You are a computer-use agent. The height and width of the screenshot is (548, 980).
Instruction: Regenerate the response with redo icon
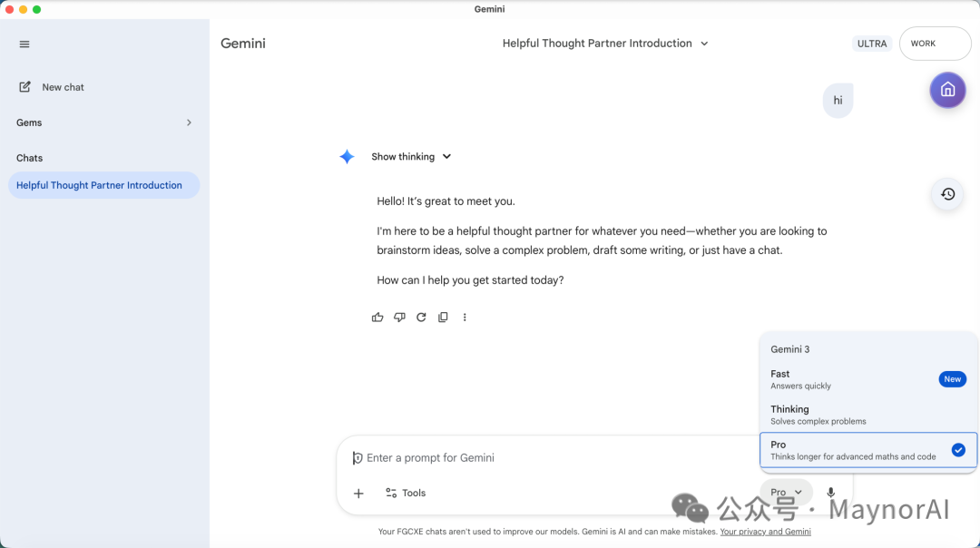[421, 318]
